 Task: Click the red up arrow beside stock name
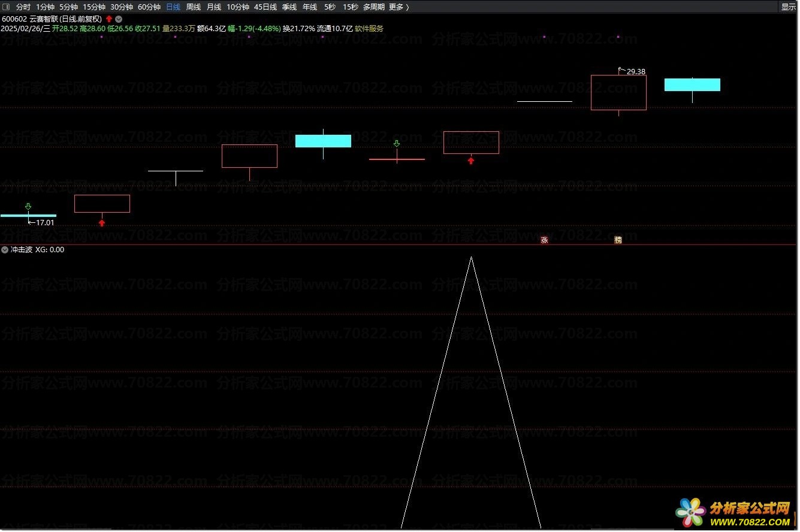tap(109, 19)
